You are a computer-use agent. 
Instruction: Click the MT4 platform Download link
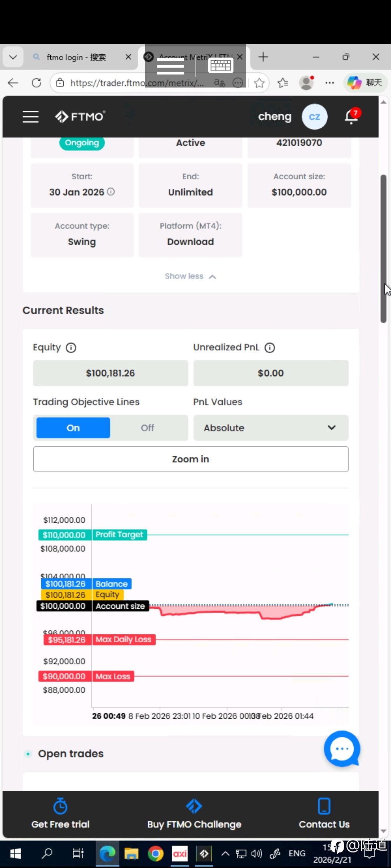(190, 242)
